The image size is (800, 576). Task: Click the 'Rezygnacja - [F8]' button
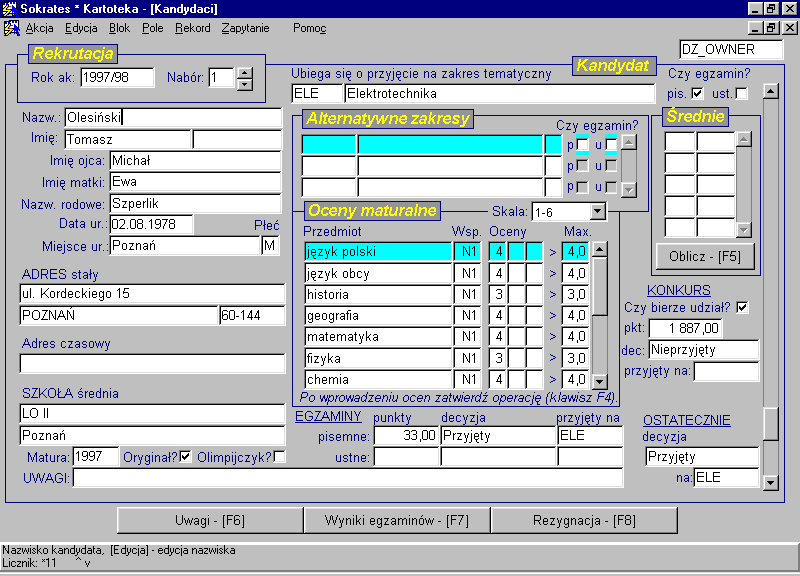pos(584,520)
